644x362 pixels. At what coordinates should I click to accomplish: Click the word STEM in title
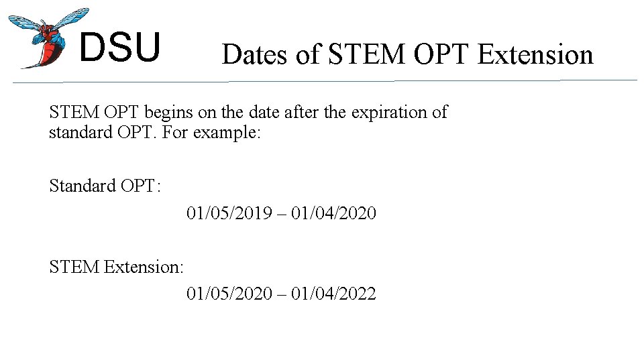point(367,54)
